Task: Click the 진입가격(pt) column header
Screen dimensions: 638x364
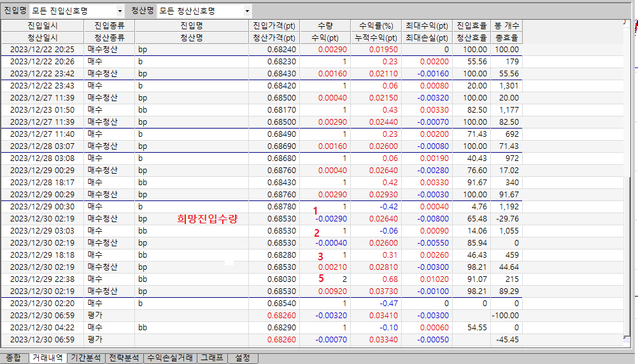Action: (274, 25)
